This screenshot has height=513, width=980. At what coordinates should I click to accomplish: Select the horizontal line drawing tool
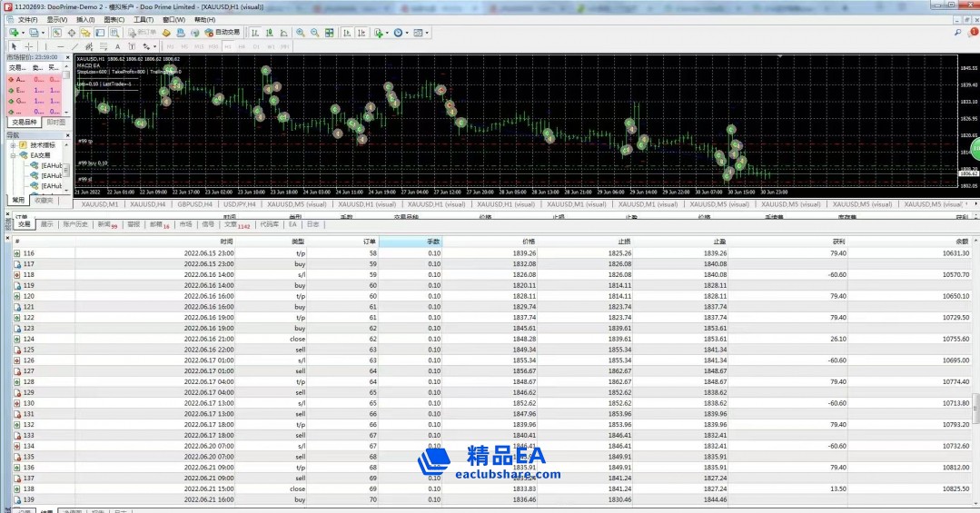(x=60, y=45)
